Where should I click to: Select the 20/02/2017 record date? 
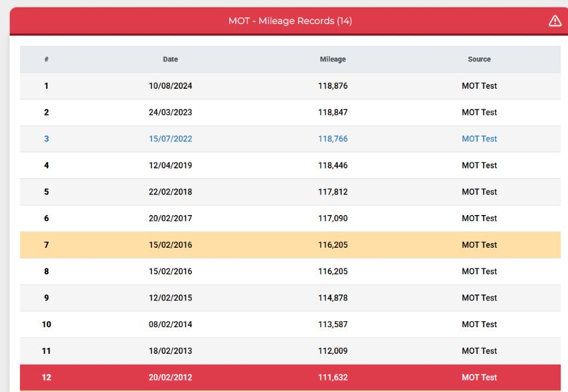(x=170, y=218)
